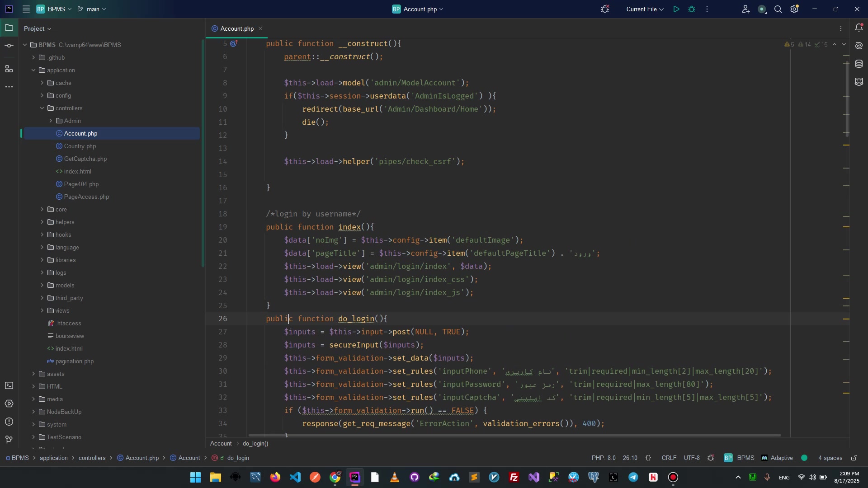Viewport: 868px width, 488px height.
Task: Open the Structure tool window icon
Action: click(x=9, y=69)
